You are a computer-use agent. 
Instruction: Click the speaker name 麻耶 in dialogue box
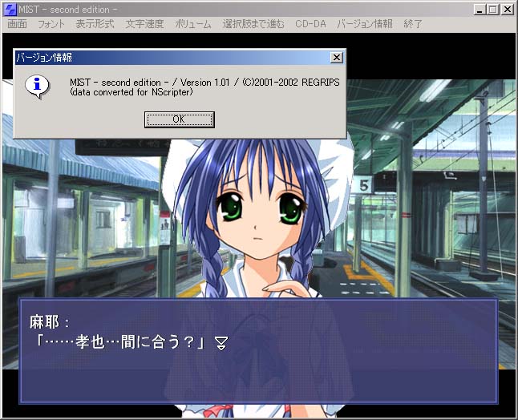coord(44,322)
